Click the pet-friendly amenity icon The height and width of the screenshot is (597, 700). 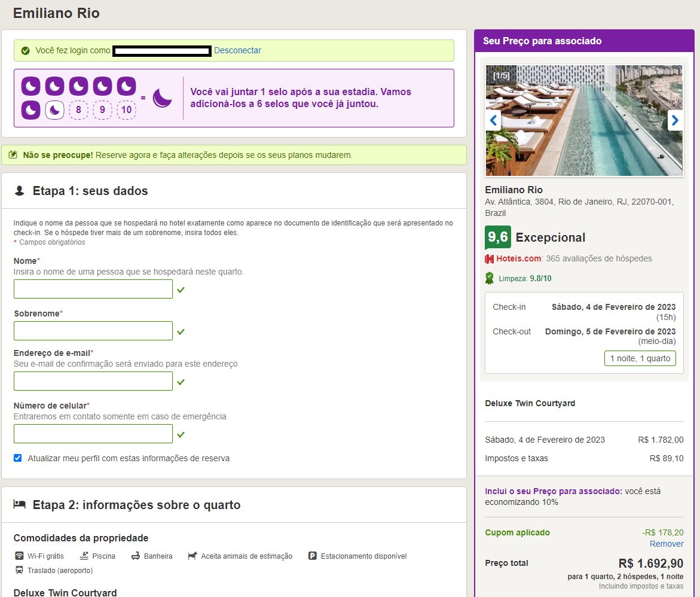coord(192,556)
